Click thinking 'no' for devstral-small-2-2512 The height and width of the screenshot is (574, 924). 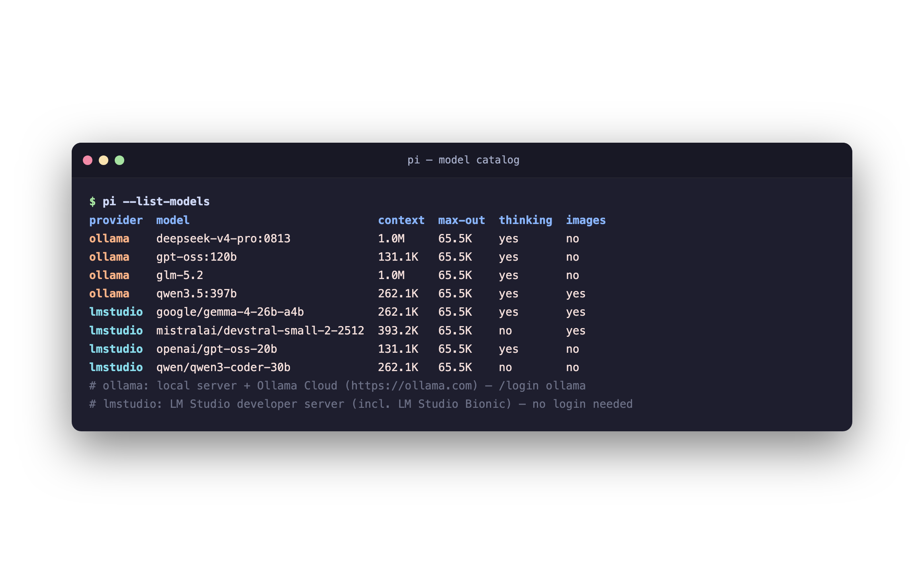pos(505,331)
